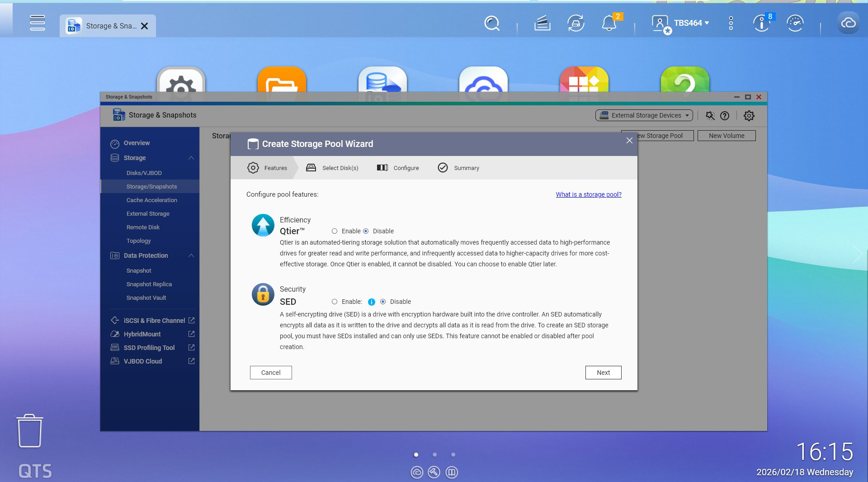
Task: Open the Storage & Snapshots help icon
Action: tap(725, 116)
